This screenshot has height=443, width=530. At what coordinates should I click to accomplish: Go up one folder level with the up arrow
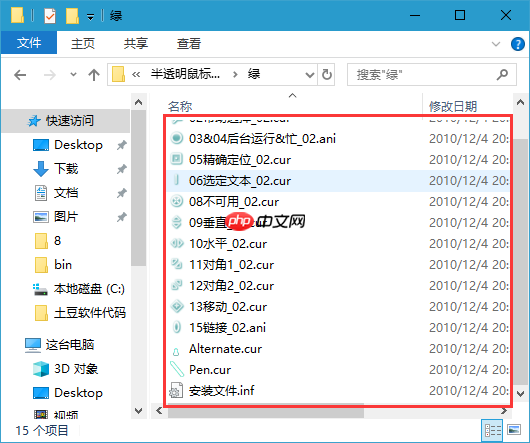(x=94, y=75)
